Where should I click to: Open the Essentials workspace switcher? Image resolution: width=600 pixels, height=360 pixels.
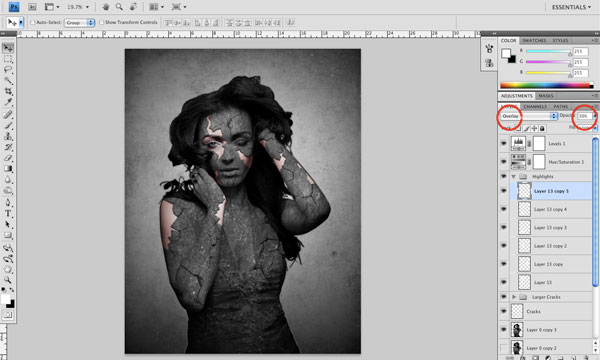[x=571, y=7]
